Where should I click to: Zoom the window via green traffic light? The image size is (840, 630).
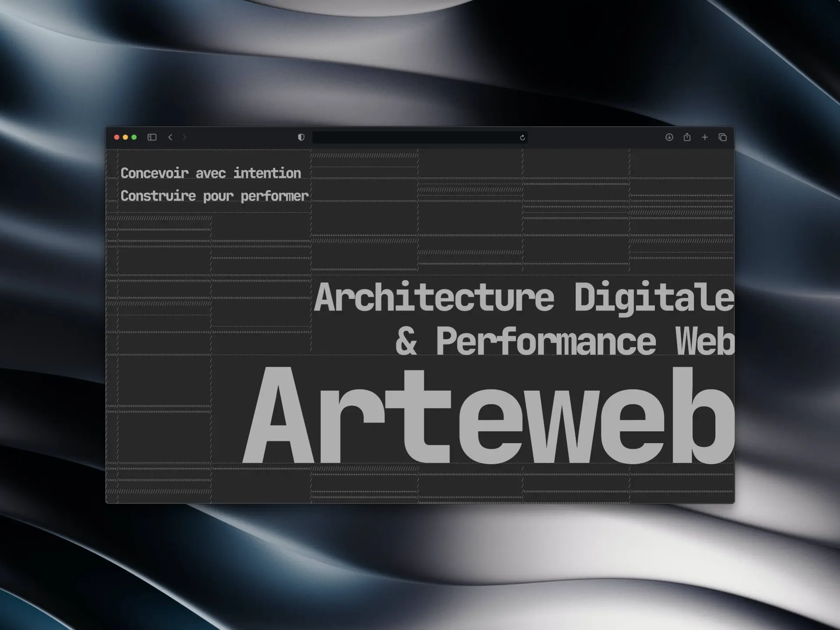134,137
